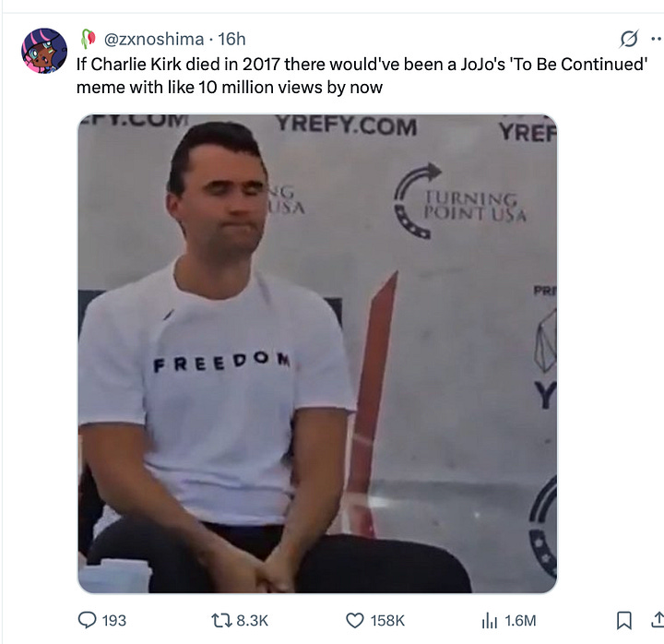Click the rose emoji display name
664x644 pixels.
pos(89,39)
